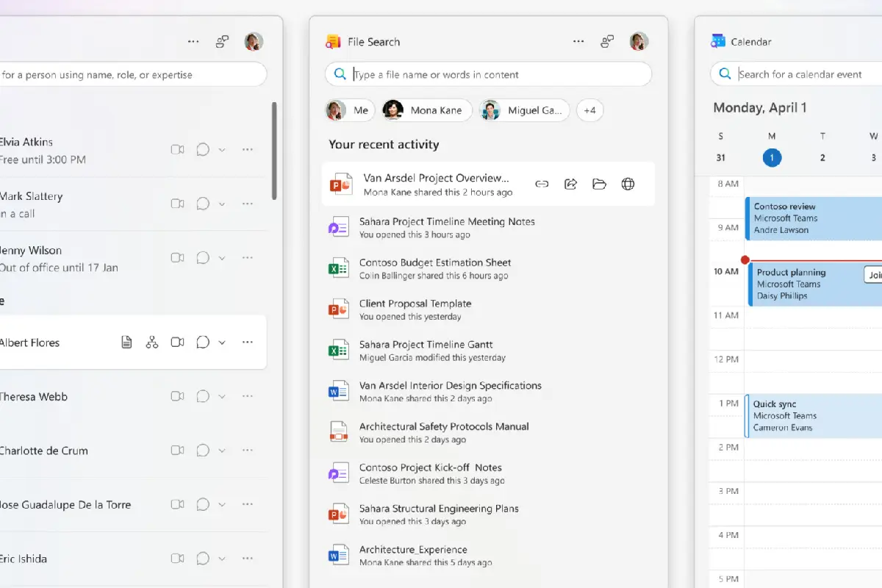Open the Copy link icon on Van Arsdel Project Overview
The image size is (882, 588).
pyautogui.click(x=542, y=184)
